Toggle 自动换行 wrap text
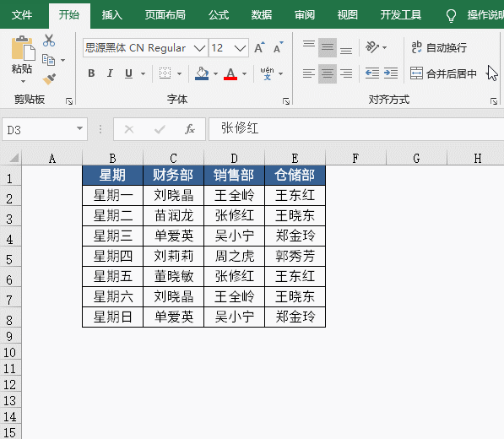The height and width of the screenshot is (439, 504). pos(439,47)
